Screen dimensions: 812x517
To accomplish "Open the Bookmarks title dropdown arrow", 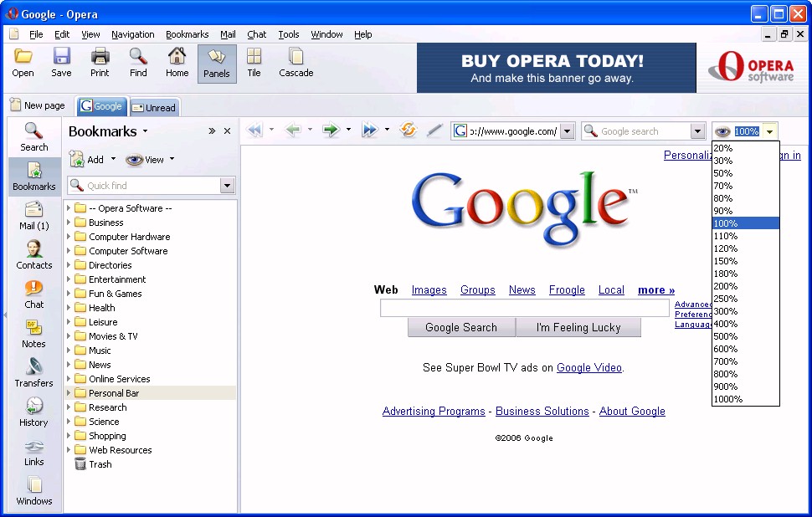I will [145, 131].
